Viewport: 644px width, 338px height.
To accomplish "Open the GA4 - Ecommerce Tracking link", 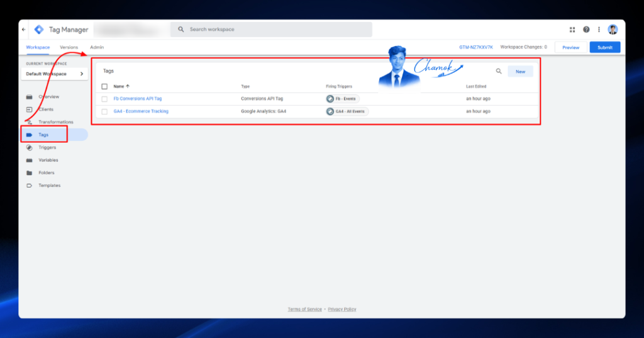I will pos(141,111).
